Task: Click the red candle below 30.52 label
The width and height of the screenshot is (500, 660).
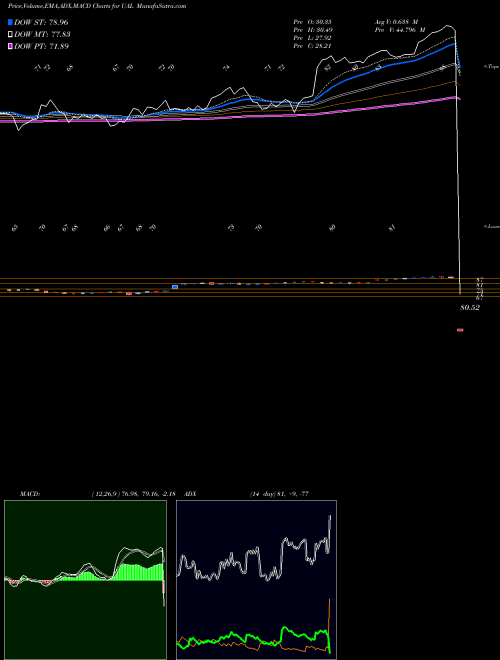Action: [460, 330]
